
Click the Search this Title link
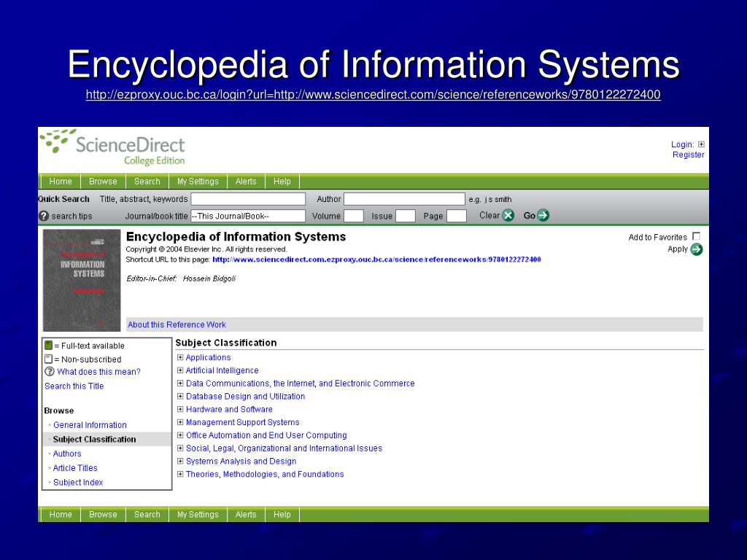click(x=74, y=386)
